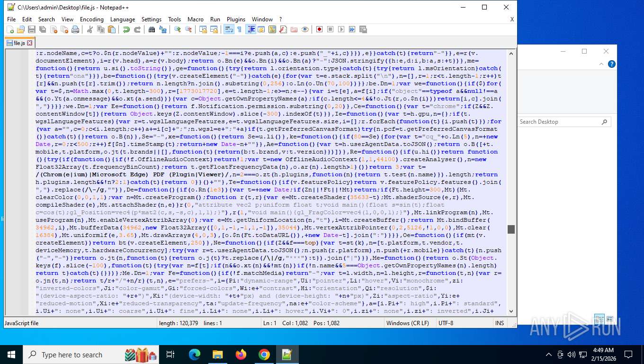
Task: Click the Copy toolbar icon
Action: (101, 29)
